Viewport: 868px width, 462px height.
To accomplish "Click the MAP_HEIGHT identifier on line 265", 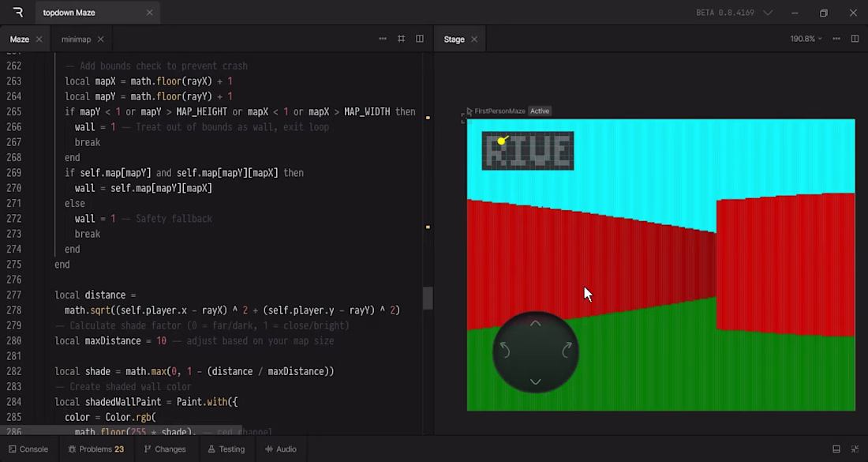I will 201,112.
